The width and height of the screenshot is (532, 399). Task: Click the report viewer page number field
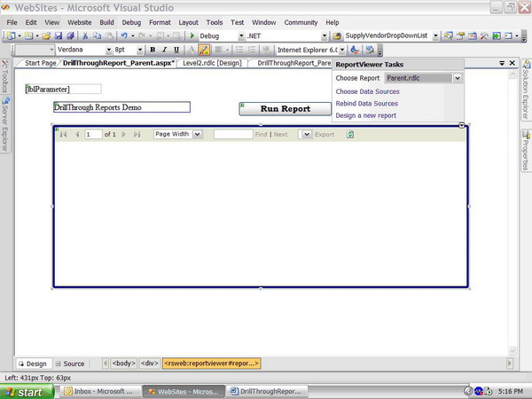pos(93,135)
